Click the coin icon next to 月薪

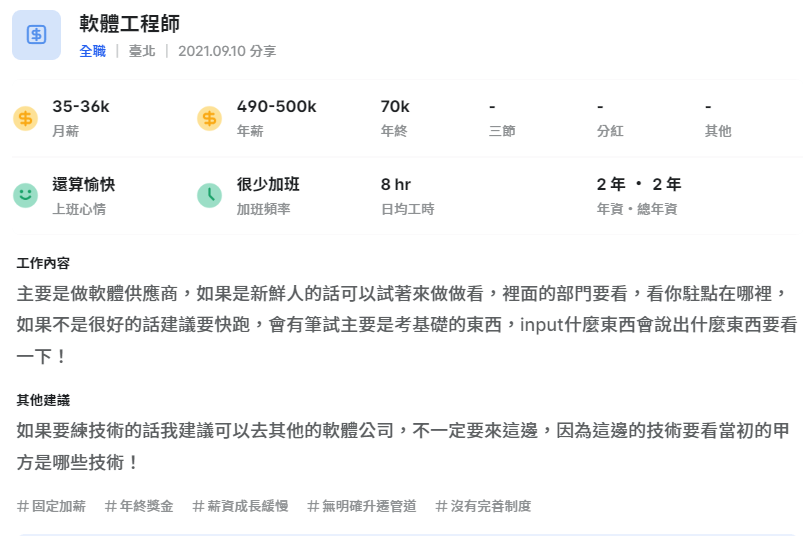[26, 119]
